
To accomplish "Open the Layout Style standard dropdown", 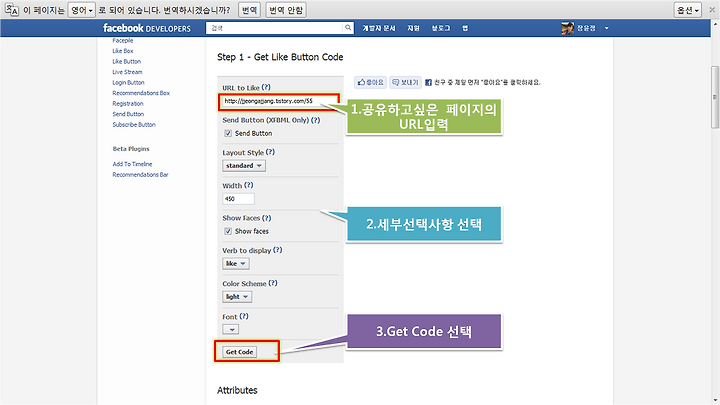I will [244, 166].
